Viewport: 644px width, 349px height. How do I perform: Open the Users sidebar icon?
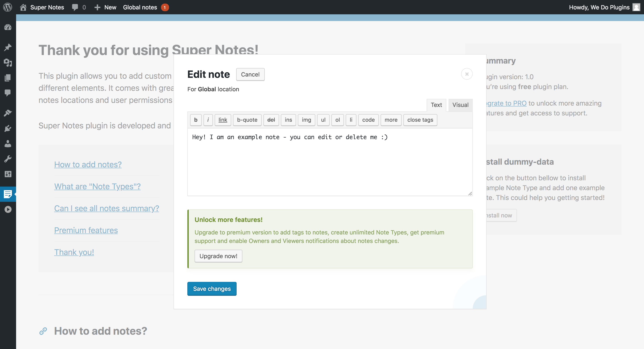pyautogui.click(x=8, y=144)
